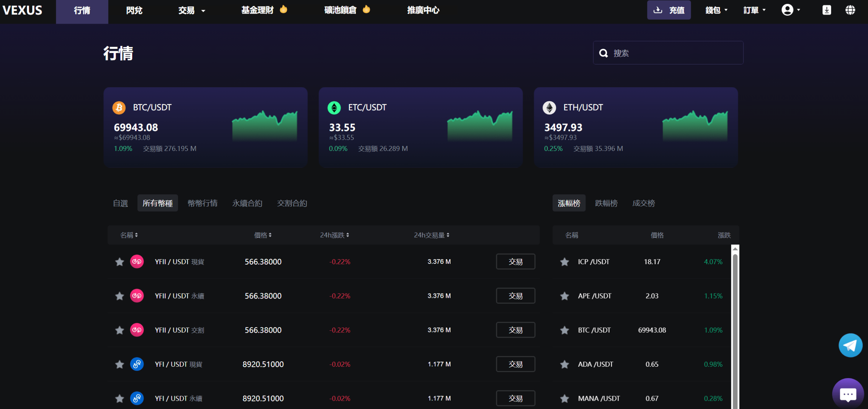Sort table by 24h交易量 column
This screenshot has height=409, width=868.
[431, 235]
